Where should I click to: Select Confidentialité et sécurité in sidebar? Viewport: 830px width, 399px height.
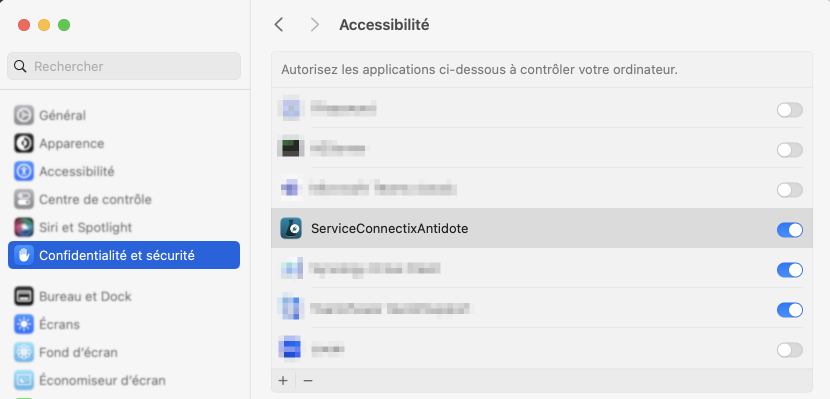pos(124,255)
